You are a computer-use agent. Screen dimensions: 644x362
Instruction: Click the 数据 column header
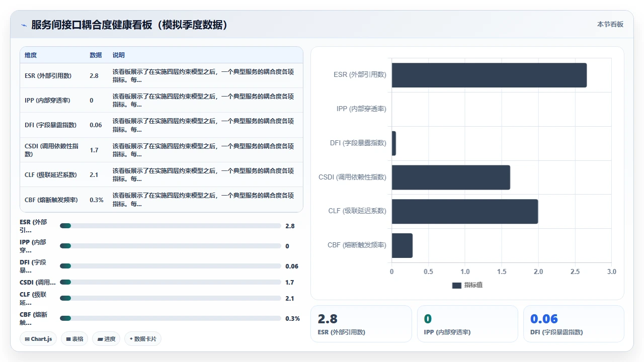96,55
